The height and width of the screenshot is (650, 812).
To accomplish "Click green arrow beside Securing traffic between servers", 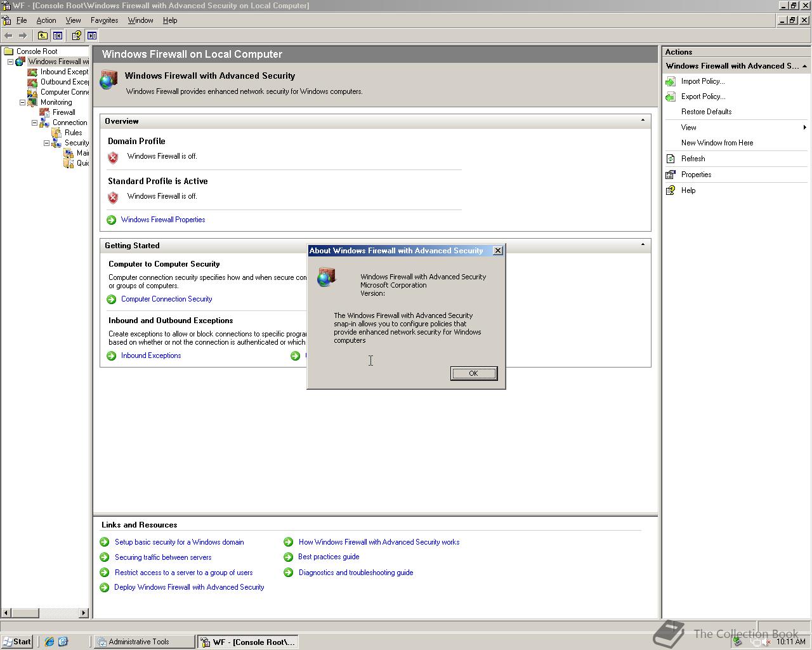I will [105, 557].
